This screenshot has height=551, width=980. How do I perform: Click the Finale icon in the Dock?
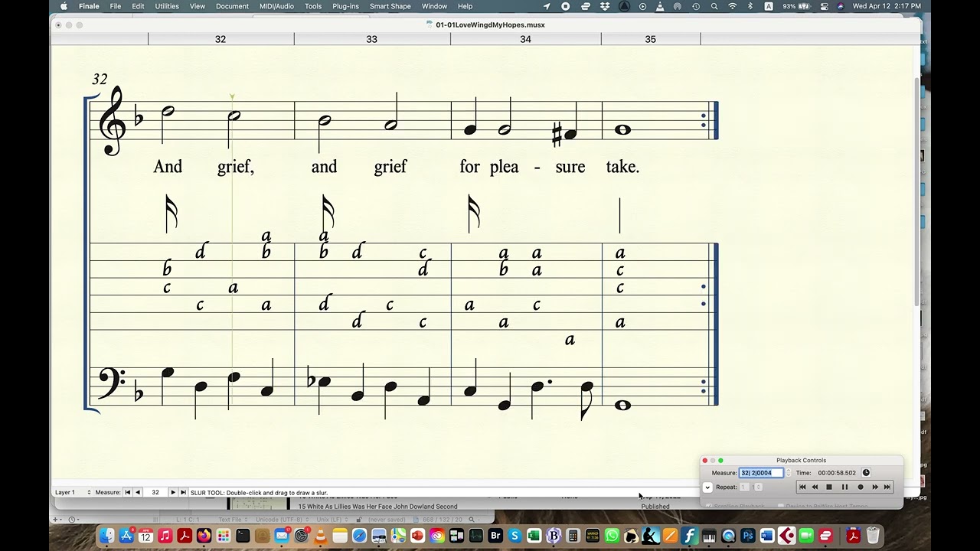pyautogui.click(x=690, y=536)
